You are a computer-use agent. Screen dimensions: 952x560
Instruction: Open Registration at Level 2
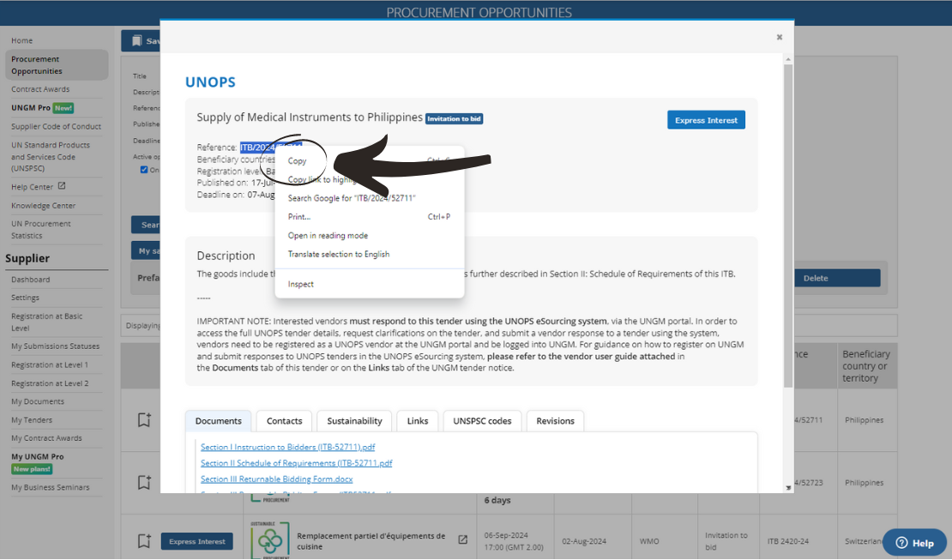50,384
